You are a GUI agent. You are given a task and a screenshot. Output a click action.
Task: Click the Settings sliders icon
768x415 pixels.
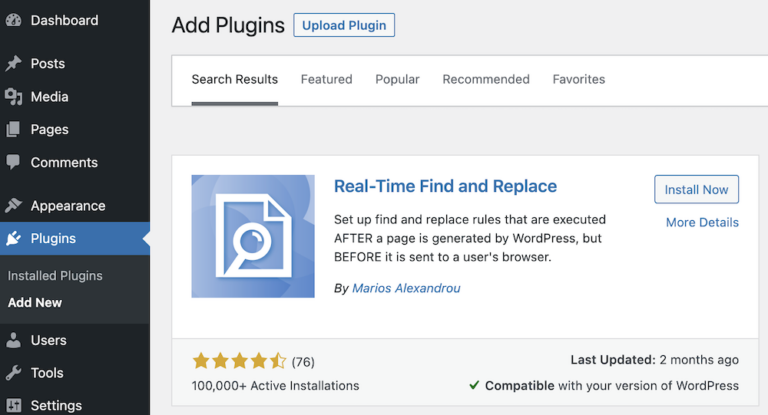tap(13, 406)
